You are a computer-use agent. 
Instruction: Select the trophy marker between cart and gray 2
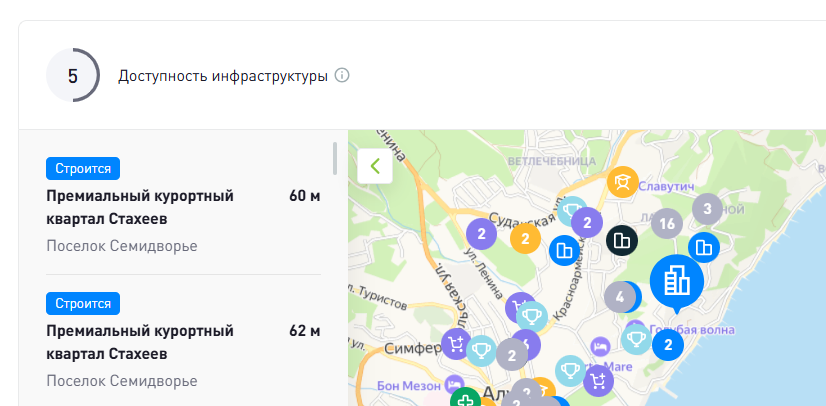[x=481, y=351]
